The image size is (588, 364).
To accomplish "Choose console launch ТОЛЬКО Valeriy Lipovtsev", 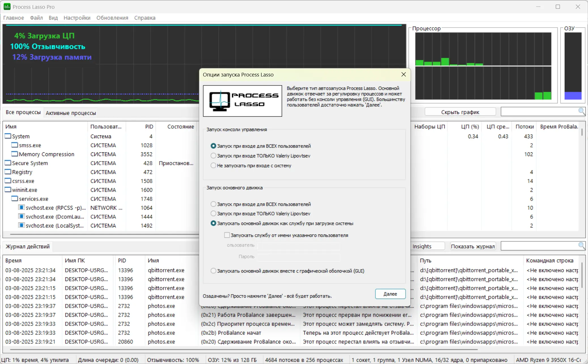I will click(213, 156).
